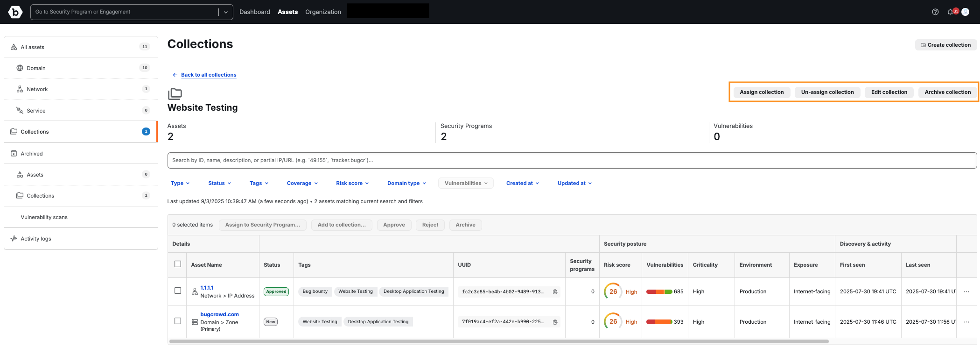The height and width of the screenshot is (362, 980).
Task: Click the Reject bulk action button
Action: pos(430,225)
